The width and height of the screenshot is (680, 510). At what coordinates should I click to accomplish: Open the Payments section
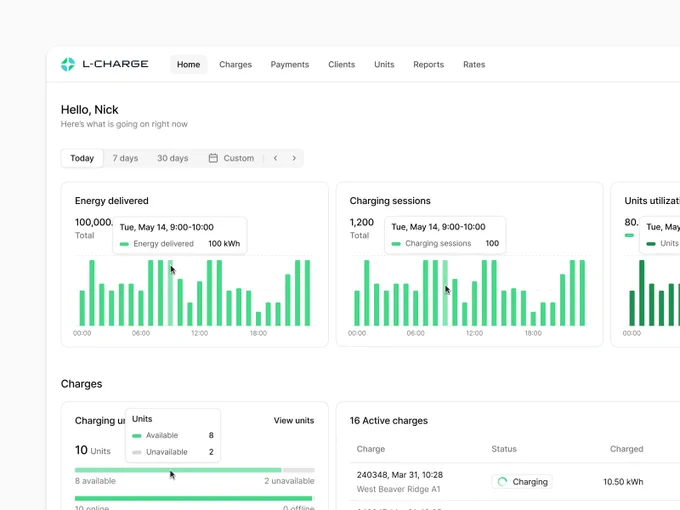(290, 65)
